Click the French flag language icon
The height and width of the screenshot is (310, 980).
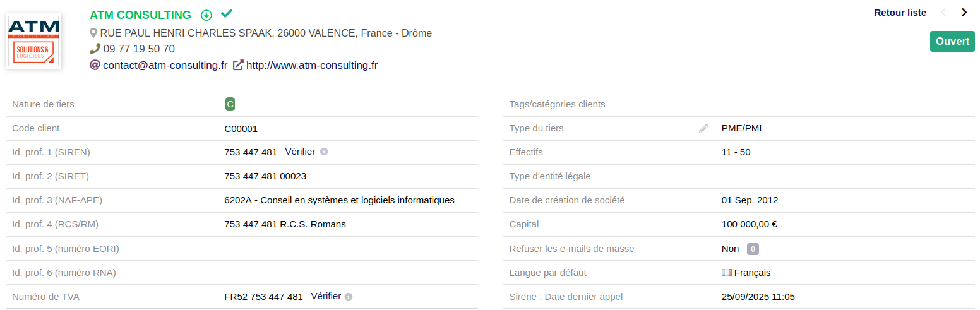726,273
